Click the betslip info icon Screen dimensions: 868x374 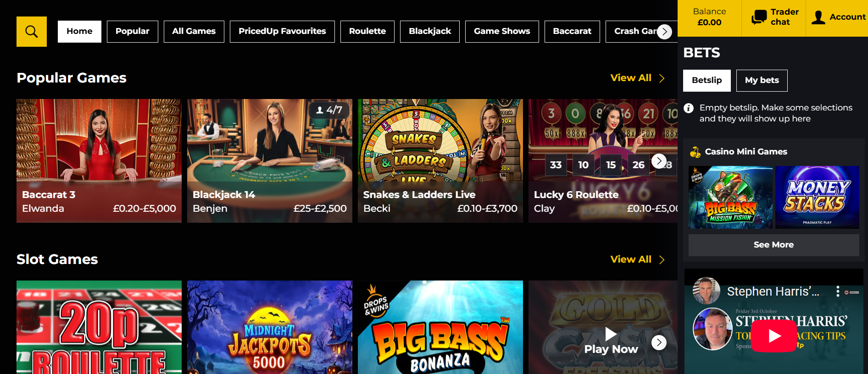point(689,108)
